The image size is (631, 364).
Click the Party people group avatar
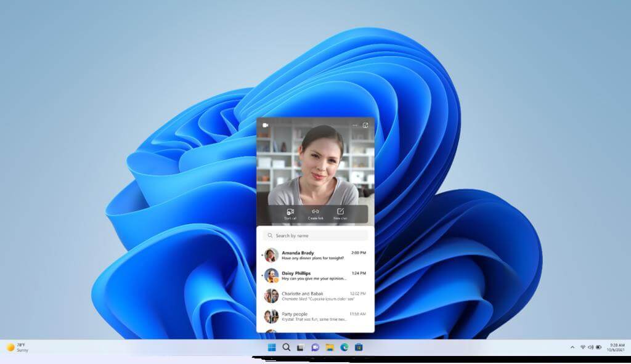pos(271,316)
